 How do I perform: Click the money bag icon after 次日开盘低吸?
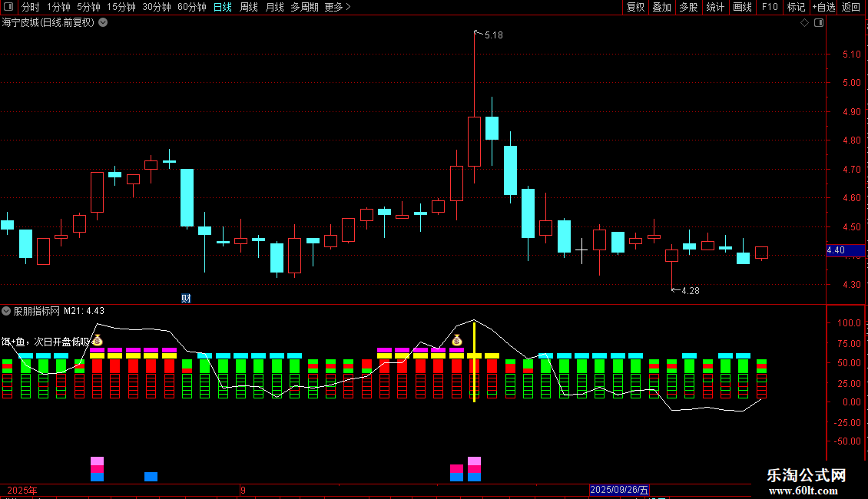point(97,340)
